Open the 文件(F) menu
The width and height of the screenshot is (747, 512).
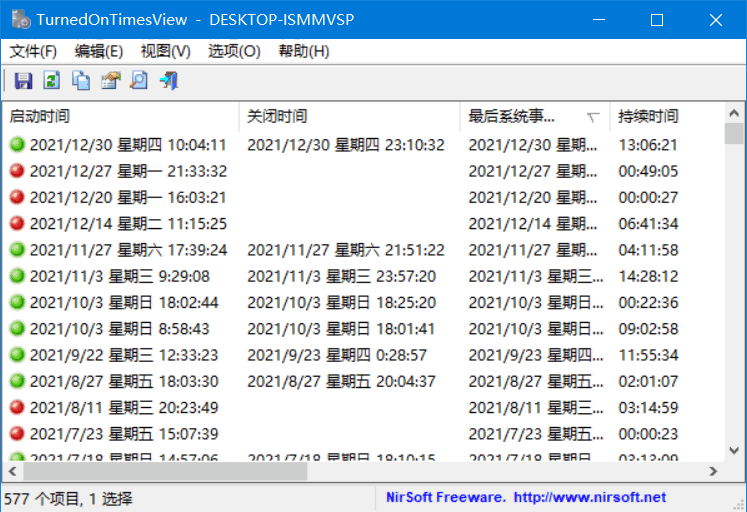pos(33,51)
